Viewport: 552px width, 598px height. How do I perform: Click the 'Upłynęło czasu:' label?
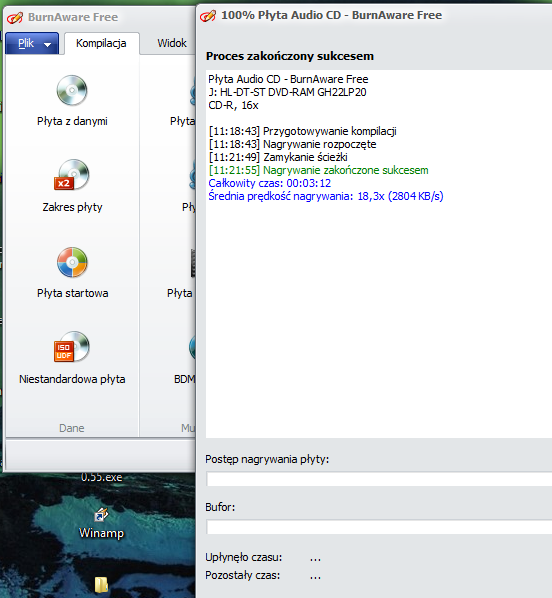[244, 557]
